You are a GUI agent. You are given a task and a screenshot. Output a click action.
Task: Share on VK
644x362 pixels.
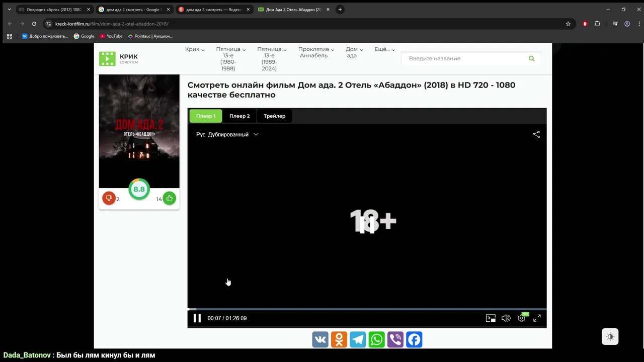point(320,339)
